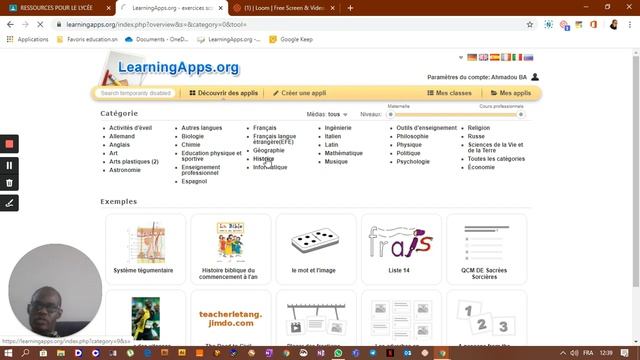Open the Histoire biblique example card
The image size is (640, 360).
[x=231, y=249]
